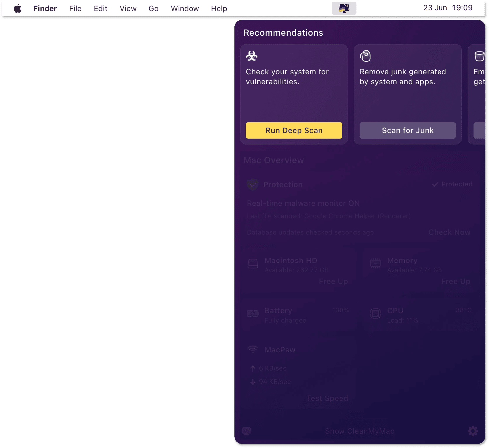Click the Mac Overview heading
This screenshot has width=489, height=448.
[274, 160]
